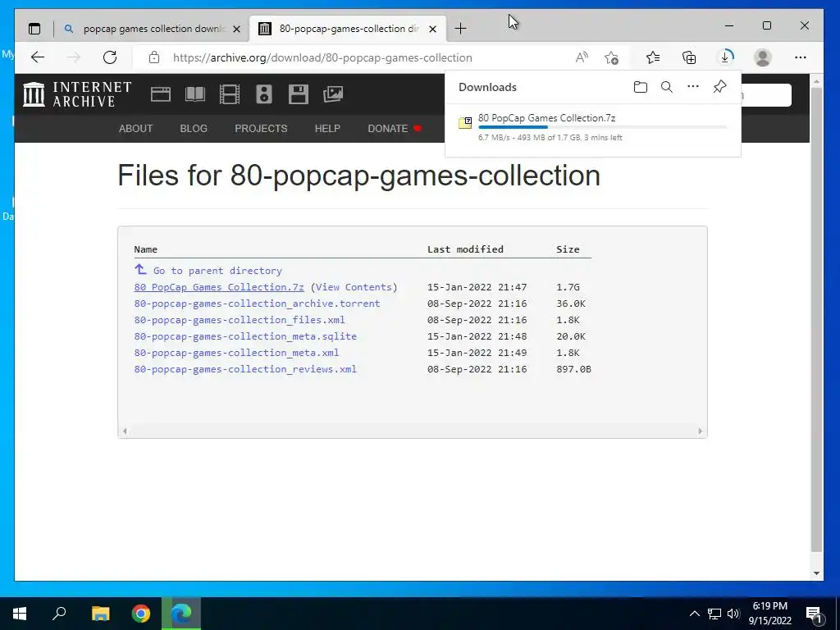This screenshot has height=630, width=840.
Task: Open the collection_meta.xml link
Action: tap(236, 353)
